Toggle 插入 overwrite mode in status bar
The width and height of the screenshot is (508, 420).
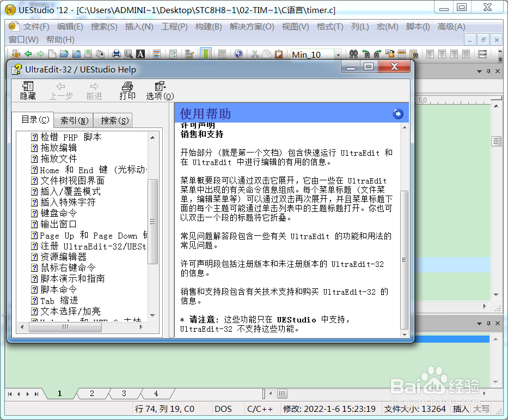click(x=460, y=409)
